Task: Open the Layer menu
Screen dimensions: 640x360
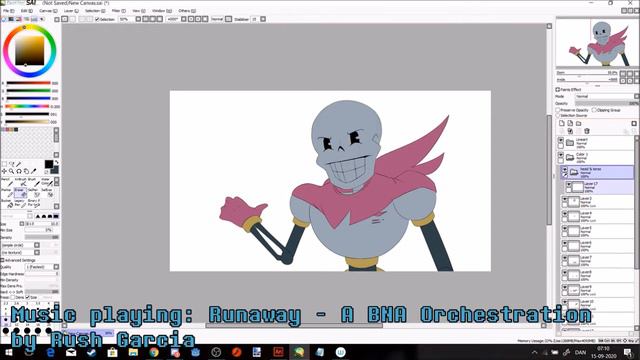Action: point(70,11)
